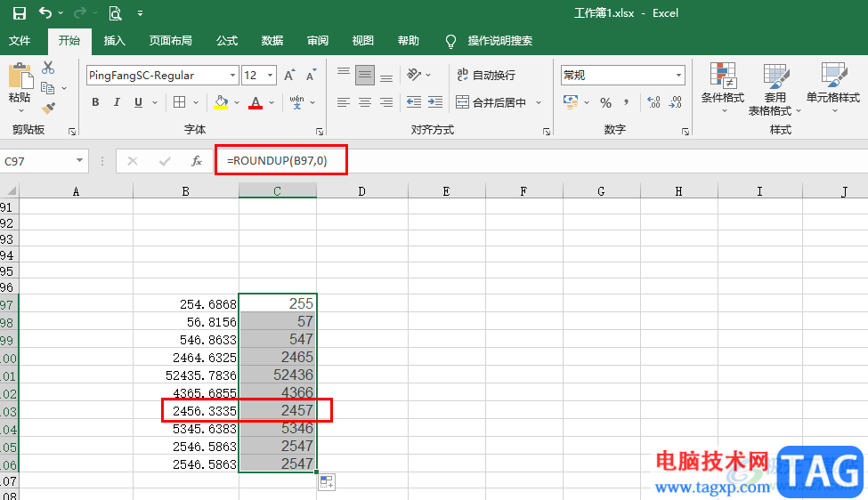This screenshot has height=500, width=868.
Task: Undo the last action
Action: click(45, 12)
